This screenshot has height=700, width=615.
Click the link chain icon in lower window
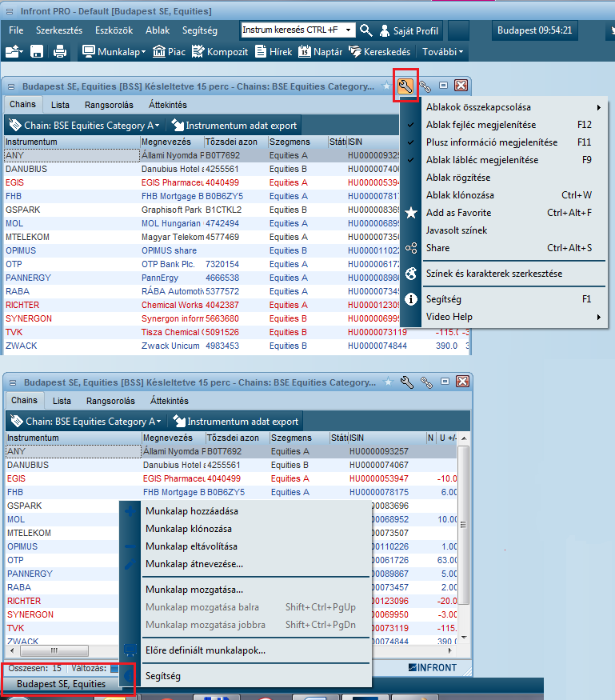pyautogui.click(x=427, y=382)
